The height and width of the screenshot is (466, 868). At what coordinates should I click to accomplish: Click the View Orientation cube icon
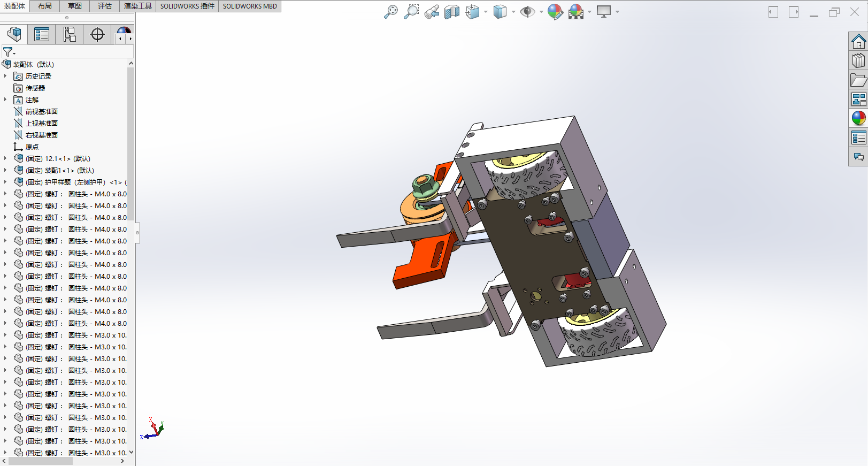tap(473, 12)
